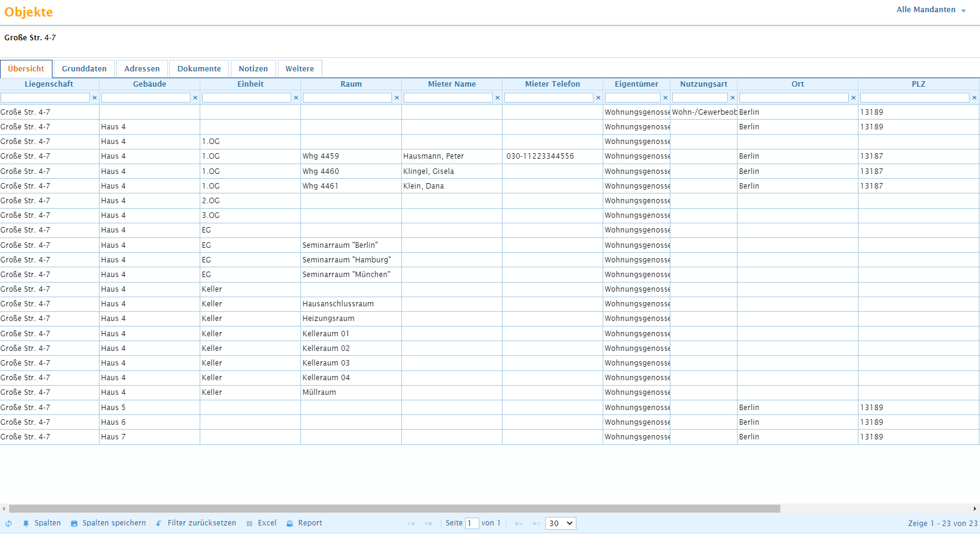Go to the last page
Screen dimensions: 980x534
[x=536, y=524]
